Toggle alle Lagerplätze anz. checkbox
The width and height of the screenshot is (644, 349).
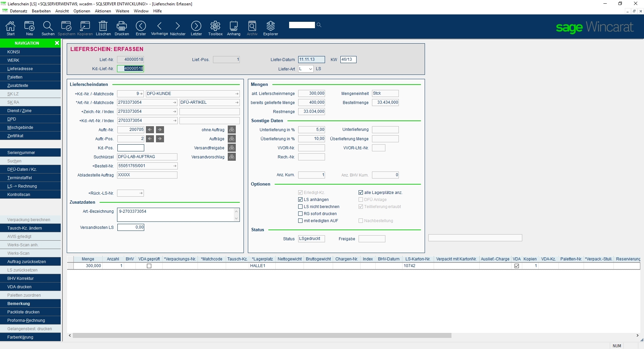point(361,193)
